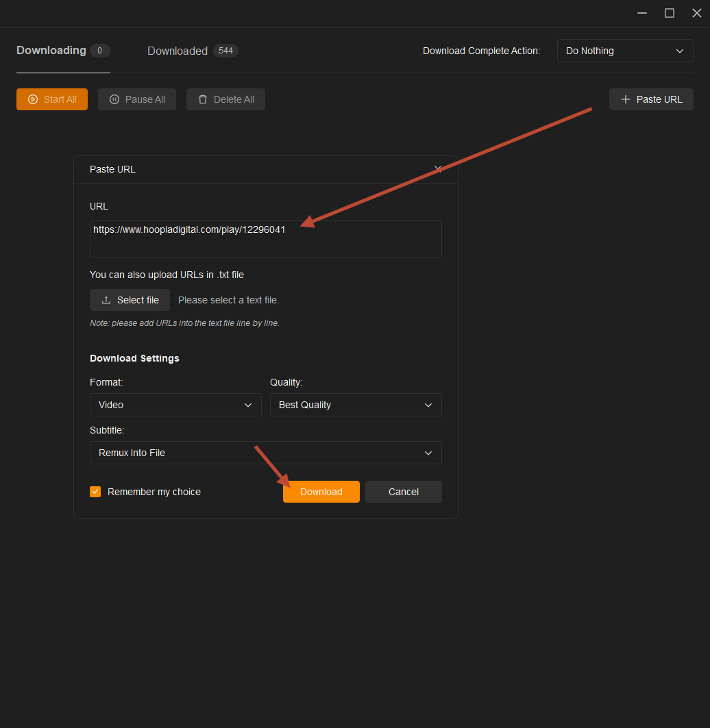Click the Delete All trash icon
710x728 pixels.
[x=203, y=99]
